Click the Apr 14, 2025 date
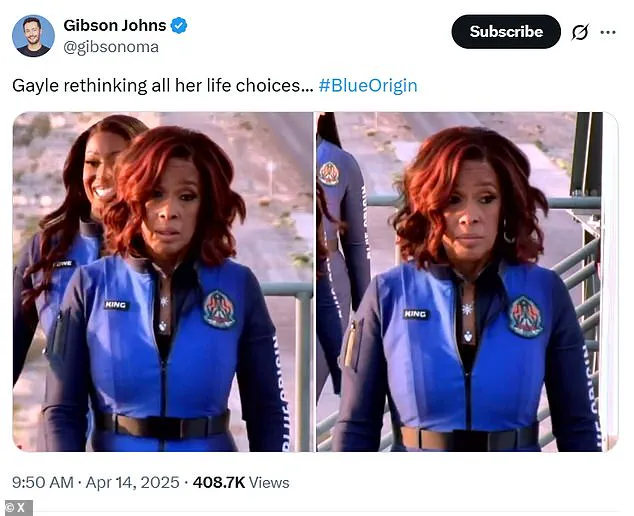Image resolution: width=634 pixels, height=516 pixels. click(133, 482)
